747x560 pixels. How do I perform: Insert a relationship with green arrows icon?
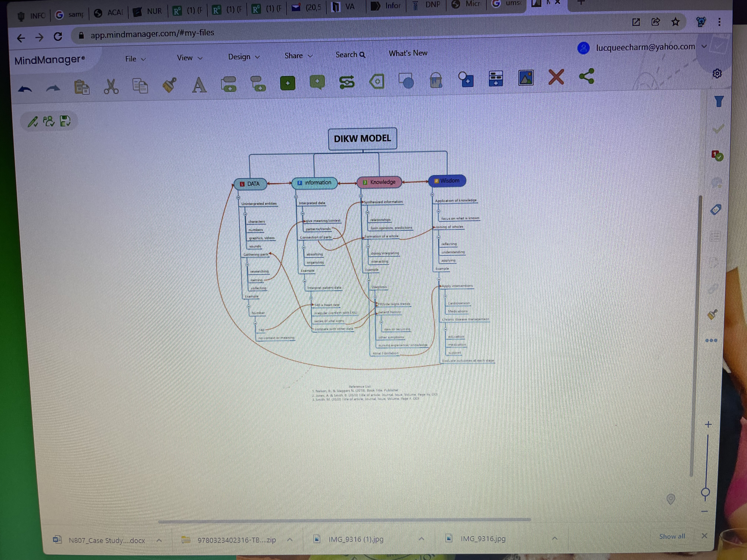pos(346,82)
